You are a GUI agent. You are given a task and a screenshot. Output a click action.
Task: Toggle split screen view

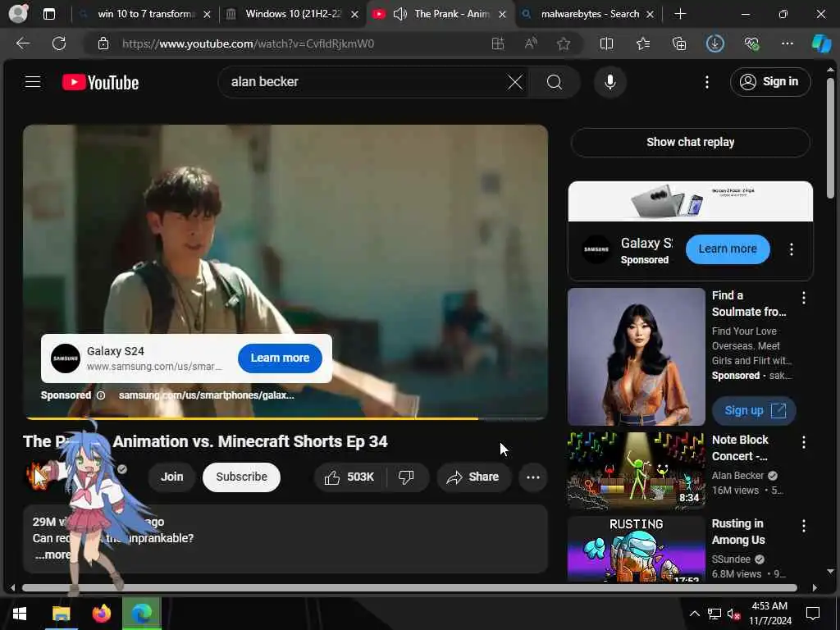point(606,43)
